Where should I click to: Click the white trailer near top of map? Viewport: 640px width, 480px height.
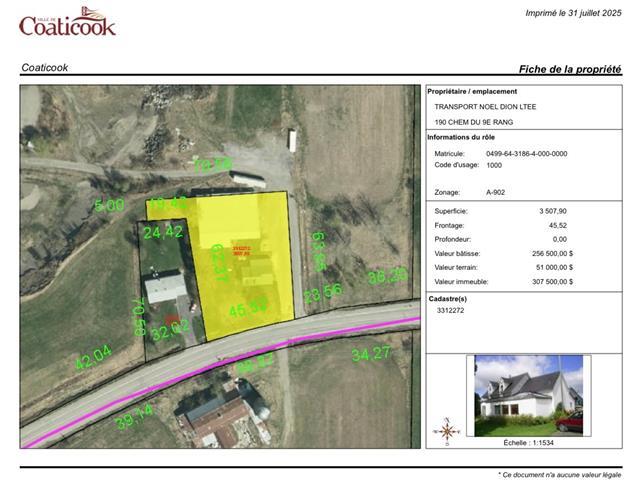pyautogui.click(x=292, y=141)
